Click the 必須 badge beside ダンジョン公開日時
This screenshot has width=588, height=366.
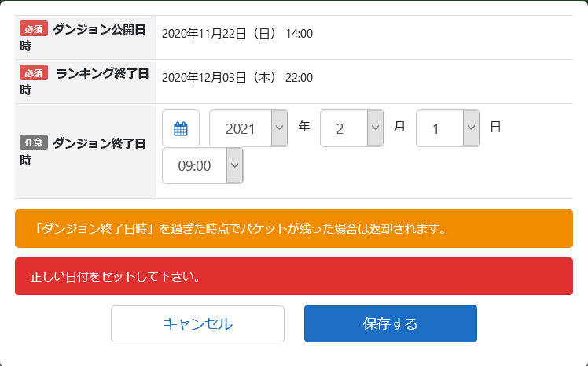[35, 29]
